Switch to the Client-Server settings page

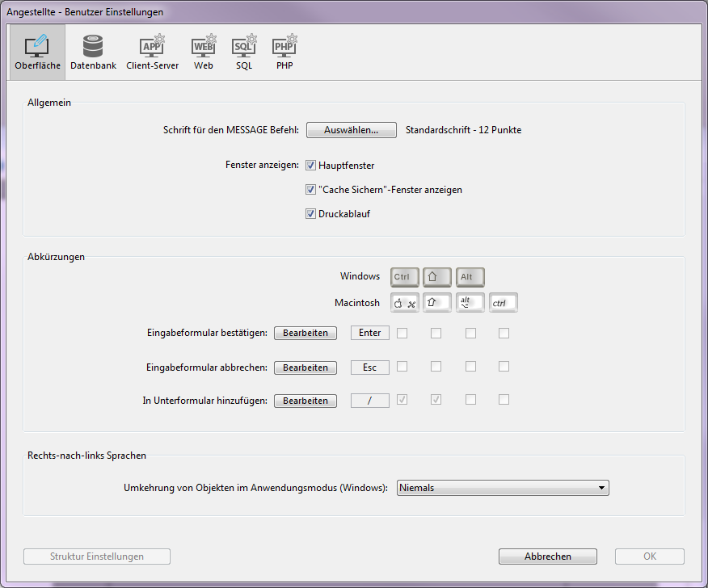pyautogui.click(x=152, y=52)
